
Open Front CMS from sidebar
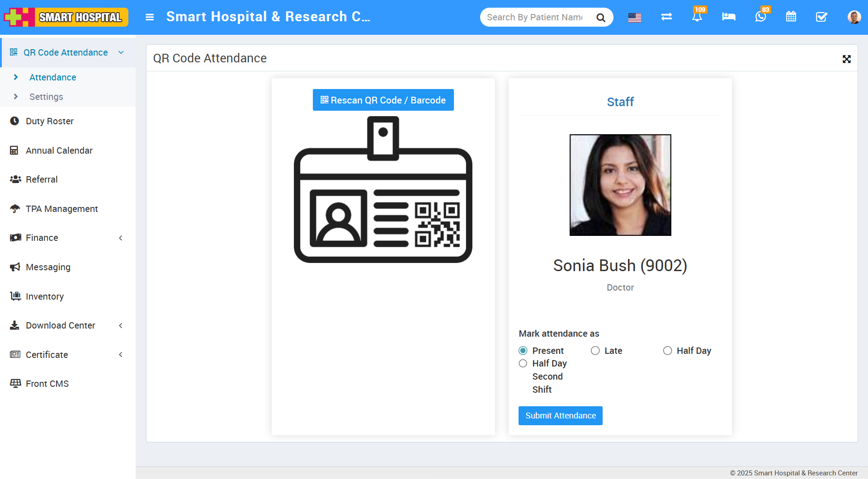(x=47, y=384)
